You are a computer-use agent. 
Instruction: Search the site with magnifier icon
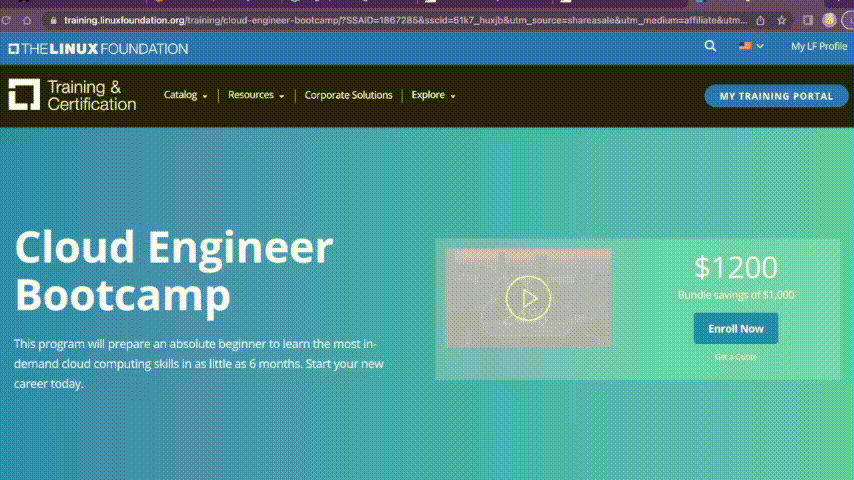(x=710, y=46)
